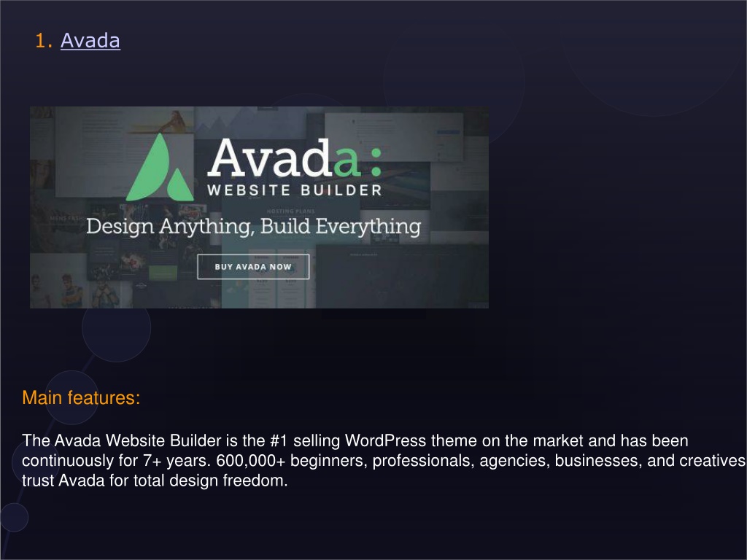Click the green colon after the Avada wordmark

376,162
